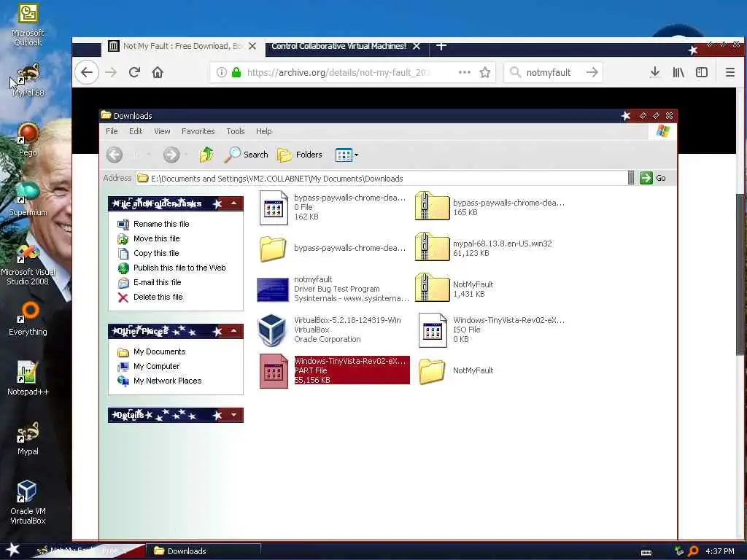
Task: Open the File menu in Explorer
Action: (112, 131)
